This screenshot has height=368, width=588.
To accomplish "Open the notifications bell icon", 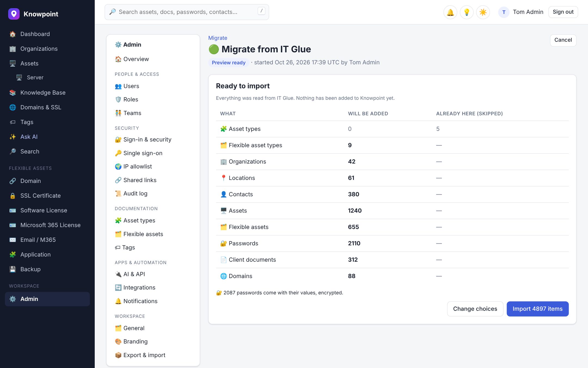I will [x=450, y=12].
